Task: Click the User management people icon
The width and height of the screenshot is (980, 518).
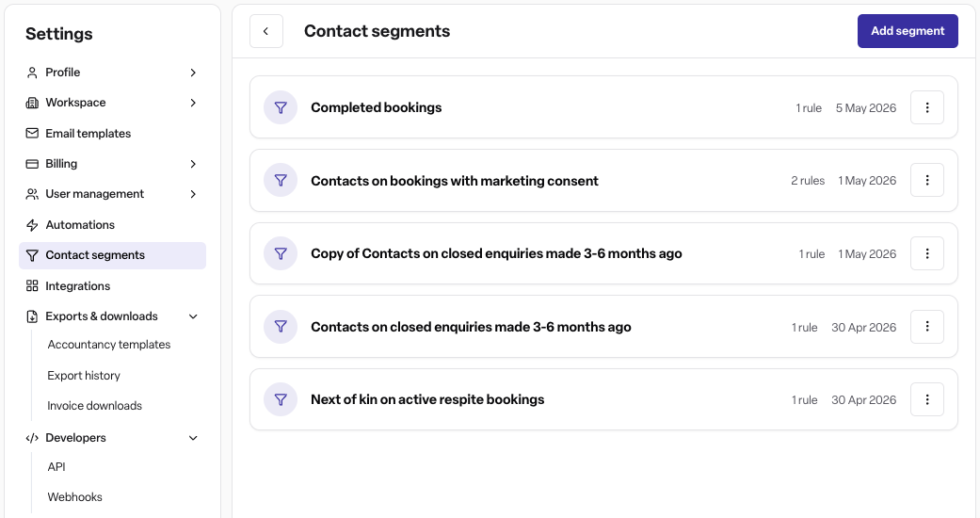Action: (32, 194)
